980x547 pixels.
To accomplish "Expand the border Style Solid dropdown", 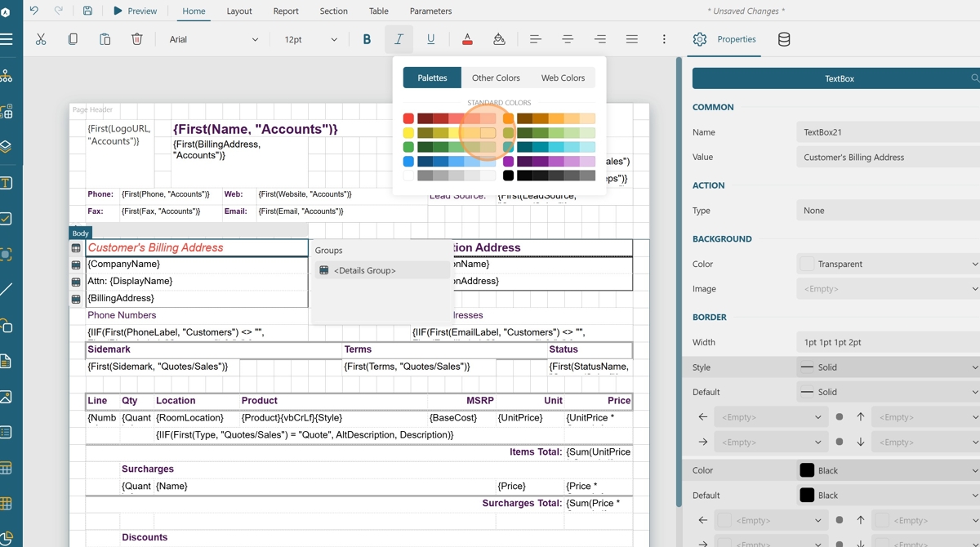I will [887, 367].
